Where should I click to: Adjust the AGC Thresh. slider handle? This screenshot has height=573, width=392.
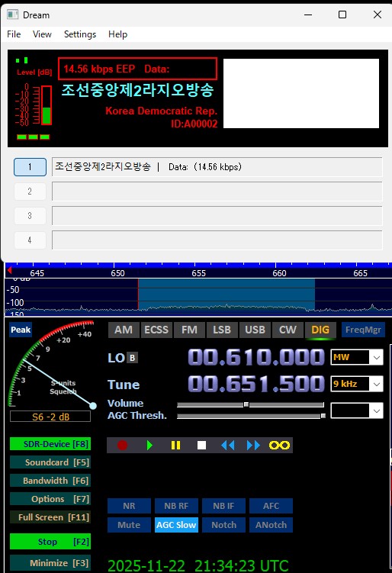(323, 416)
